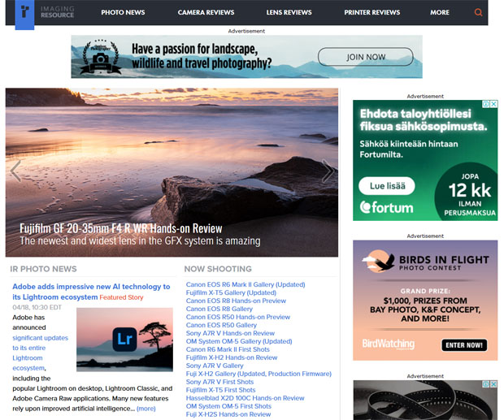
Task: Advance carousel with right arrow
Action: 328,171
